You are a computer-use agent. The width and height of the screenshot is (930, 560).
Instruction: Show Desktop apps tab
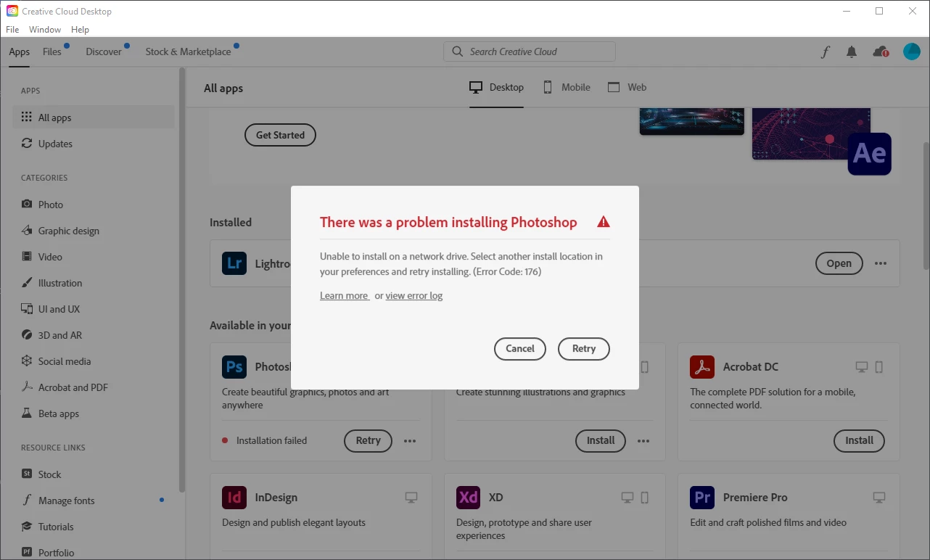point(496,87)
